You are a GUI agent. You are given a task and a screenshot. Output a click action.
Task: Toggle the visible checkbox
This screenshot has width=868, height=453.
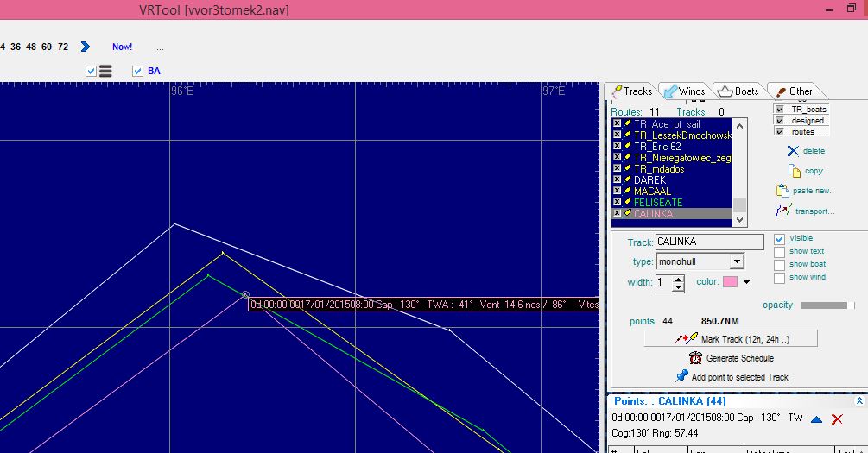coord(779,238)
